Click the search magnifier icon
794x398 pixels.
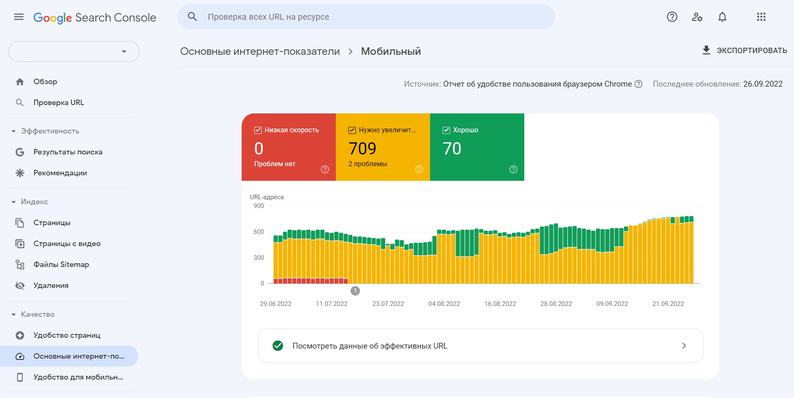click(x=192, y=17)
